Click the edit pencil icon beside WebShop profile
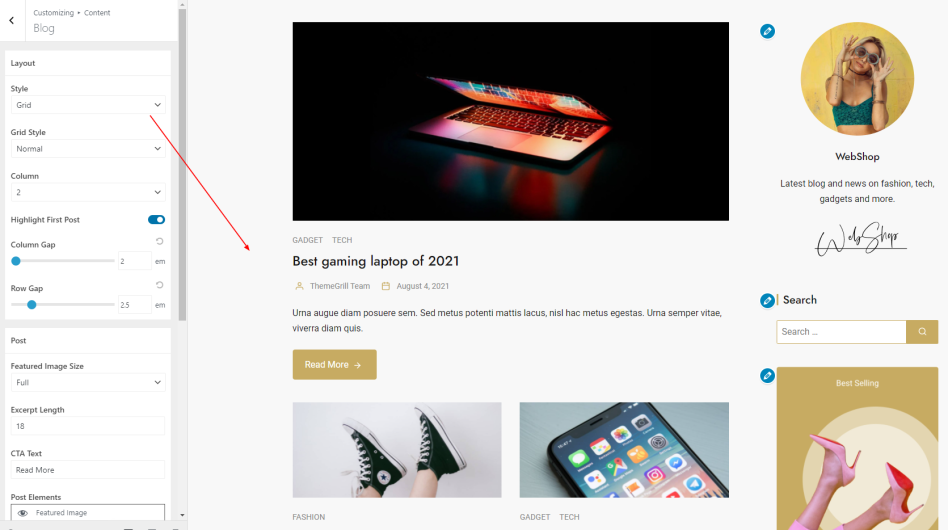 [x=767, y=31]
